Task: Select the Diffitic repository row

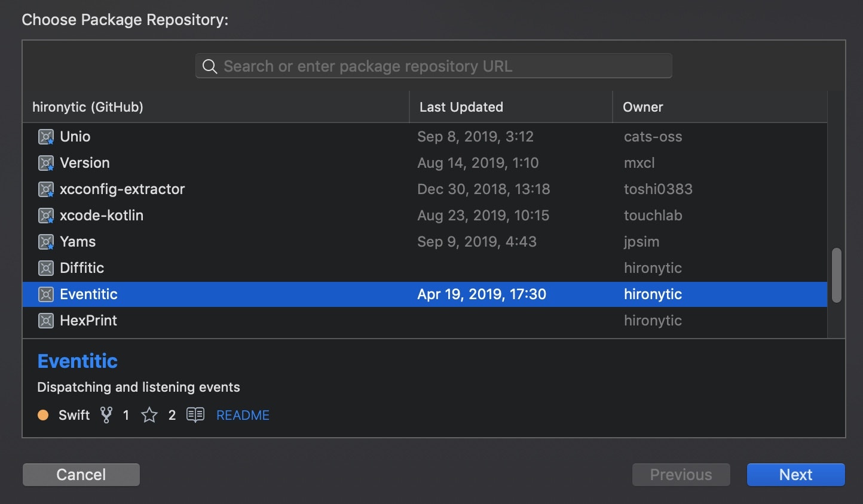Action: (425, 268)
